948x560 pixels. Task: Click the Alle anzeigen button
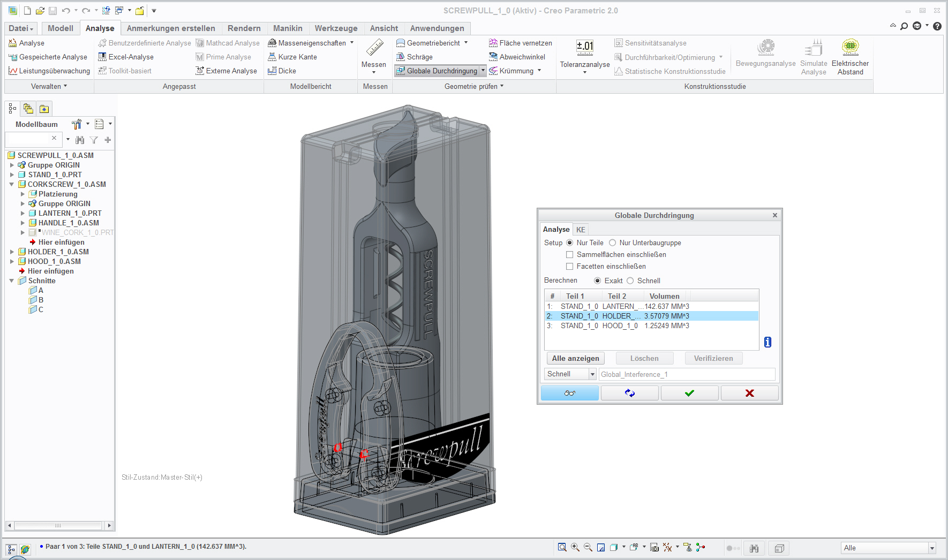[x=575, y=358]
